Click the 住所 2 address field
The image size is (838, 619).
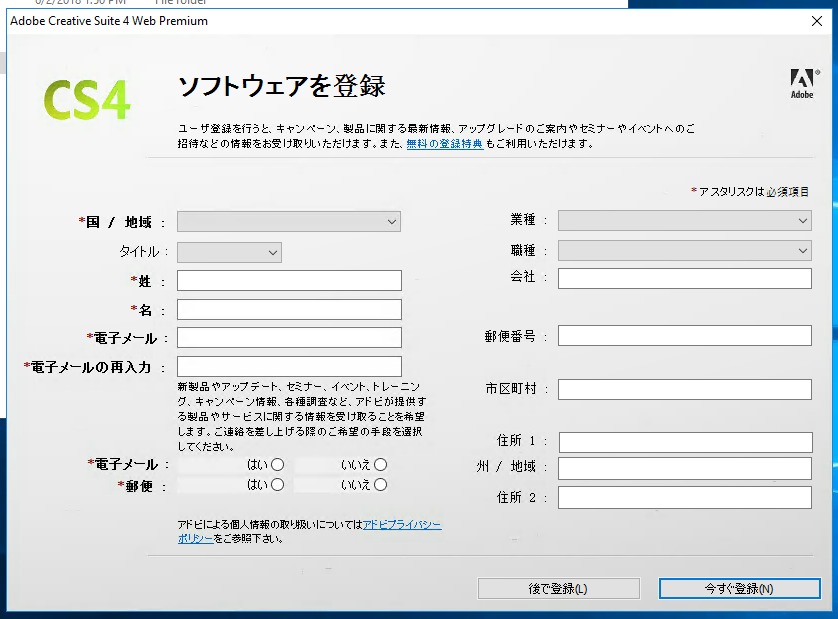[685, 497]
